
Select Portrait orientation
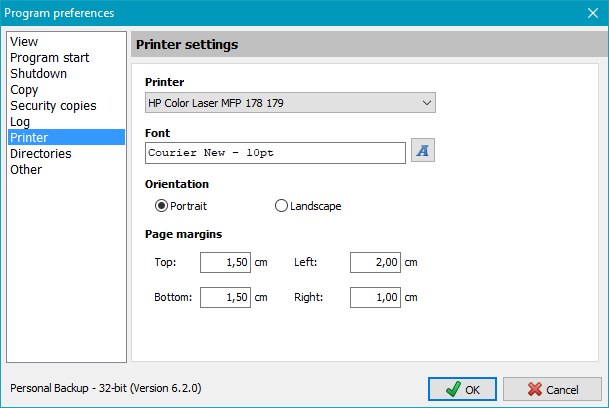tap(161, 206)
